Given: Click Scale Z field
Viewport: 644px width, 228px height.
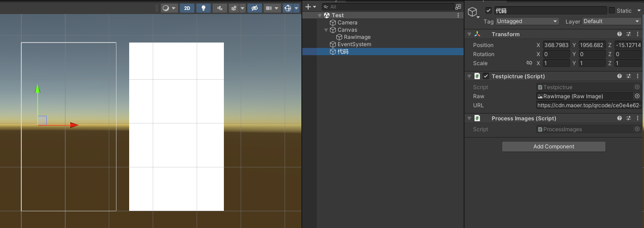Looking at the screenshot, I should coord(628,63).
